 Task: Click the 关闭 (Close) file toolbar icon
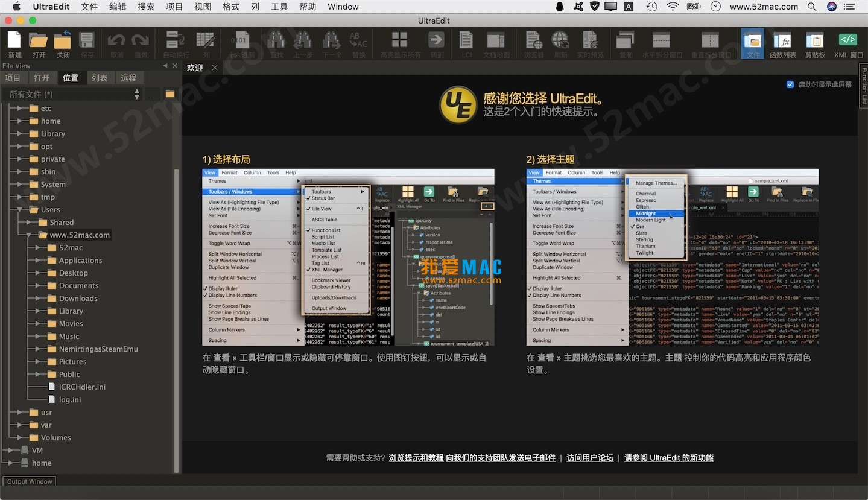tap(63, 40)
